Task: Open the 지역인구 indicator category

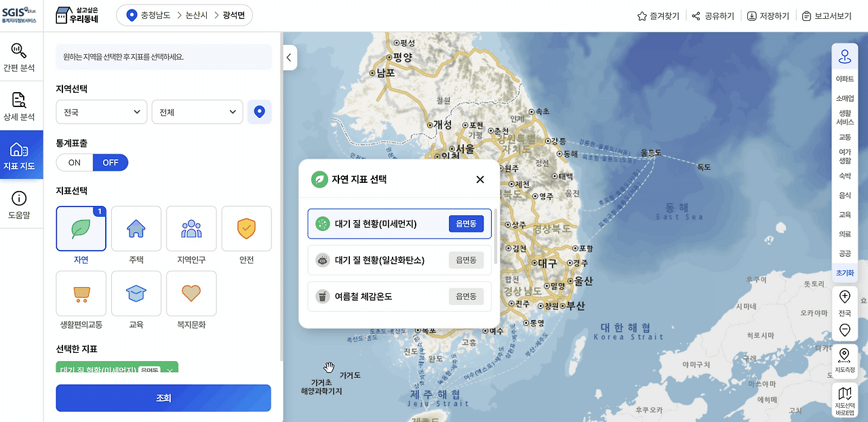Action: tap(191, 228)
